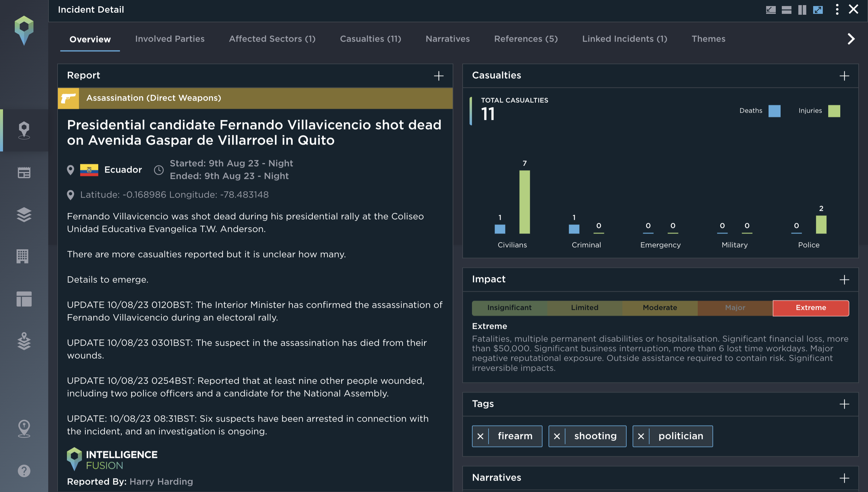Click the pistol assassination category icon

tap(68, 98)
